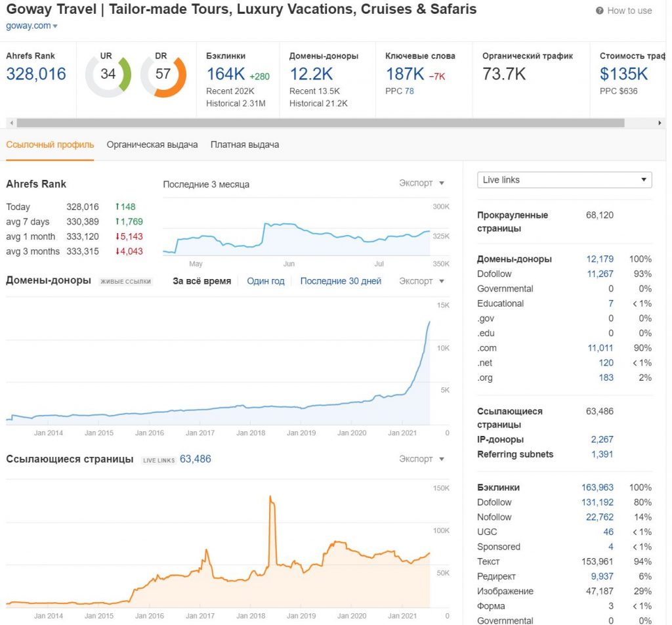Open Nofollow backlinks count 22,762
The height and width of the screenshot is (625, 672).
[x=600, y=517]
